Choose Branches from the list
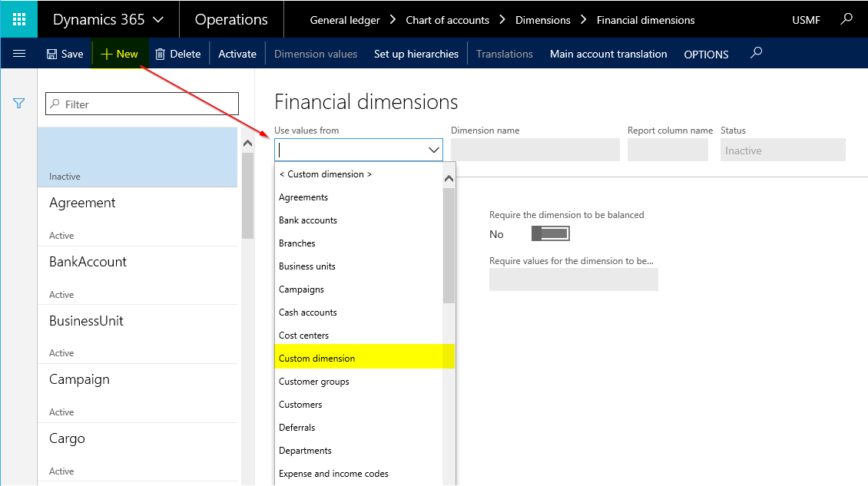Viewport: 868px width, 486px height. pos(359,243)
